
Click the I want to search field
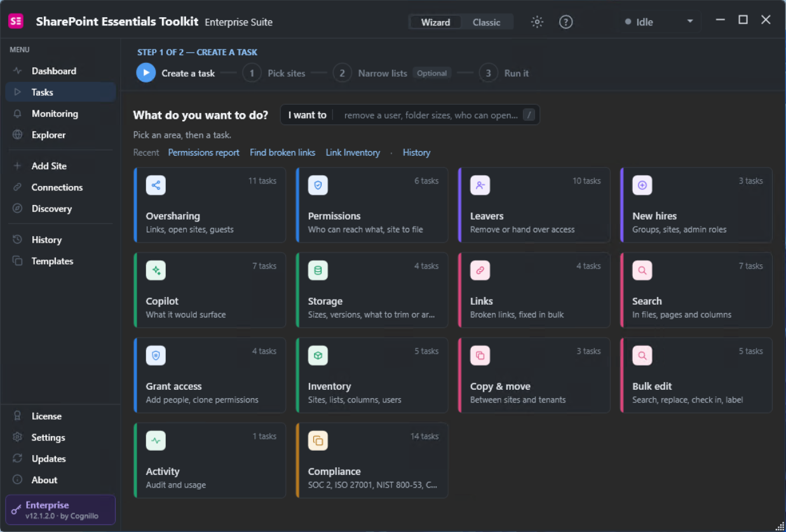click(410, 115)
